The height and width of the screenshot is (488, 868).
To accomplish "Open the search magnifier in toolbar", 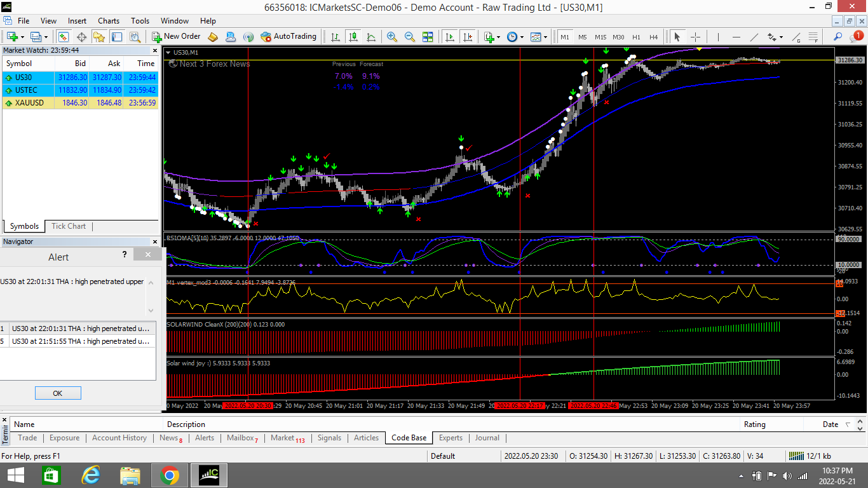I will [838, 37].
